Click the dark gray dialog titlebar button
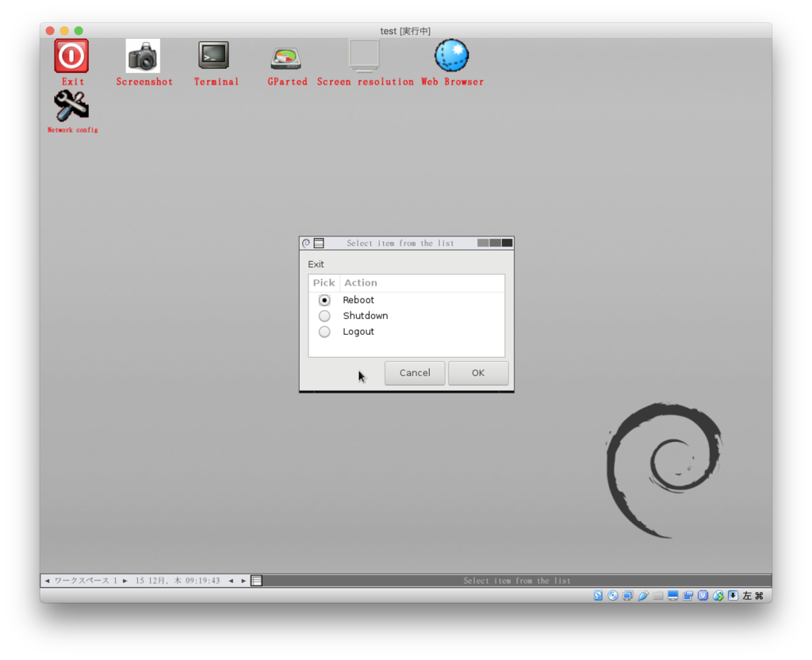Image resolution: width=812 pixels, height=660 pixels. (x=507, y=243)
